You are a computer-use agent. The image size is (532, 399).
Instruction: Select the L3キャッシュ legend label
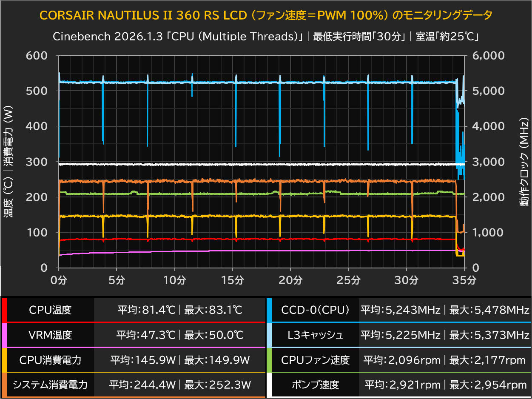(315, 335)
